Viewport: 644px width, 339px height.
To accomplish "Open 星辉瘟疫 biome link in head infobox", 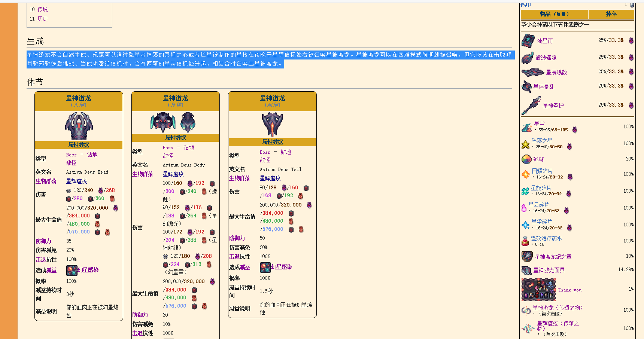I will coord(77,181).
